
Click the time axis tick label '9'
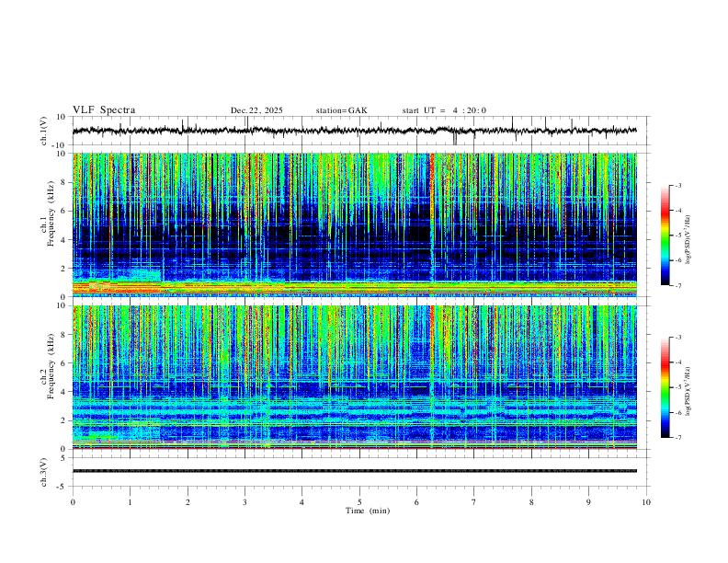point(588,502)
